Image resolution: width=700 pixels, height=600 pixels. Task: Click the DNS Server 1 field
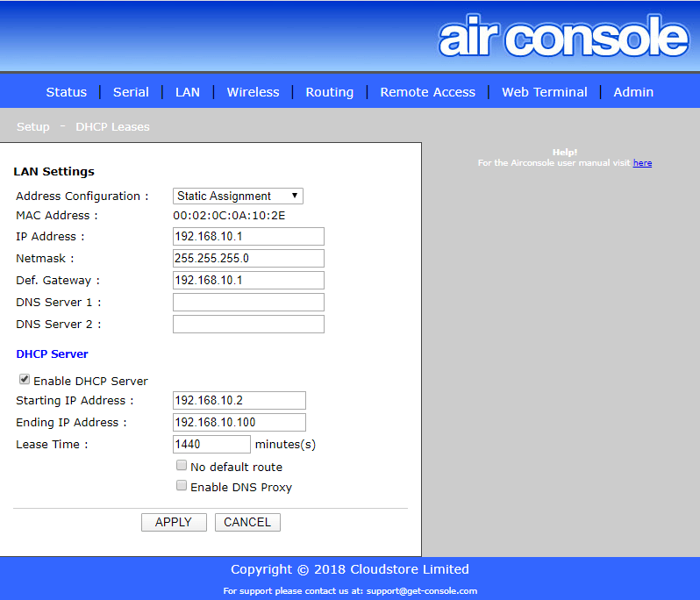tap(248, 302)
